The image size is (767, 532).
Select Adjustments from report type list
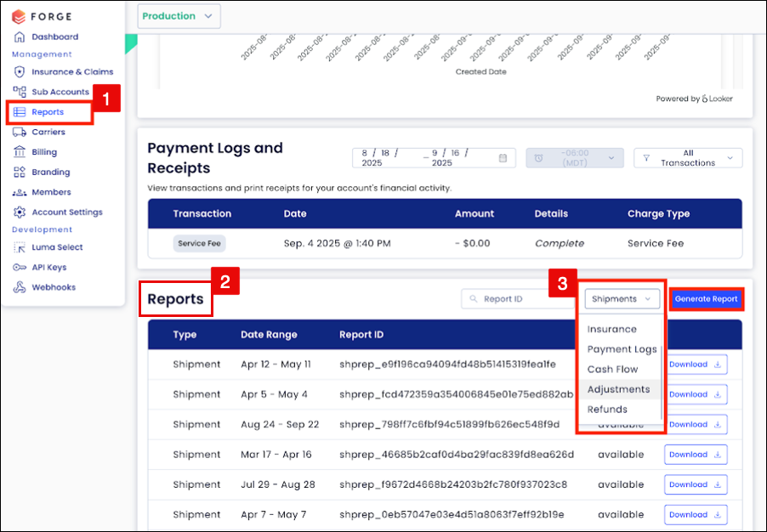coord(618,389)
